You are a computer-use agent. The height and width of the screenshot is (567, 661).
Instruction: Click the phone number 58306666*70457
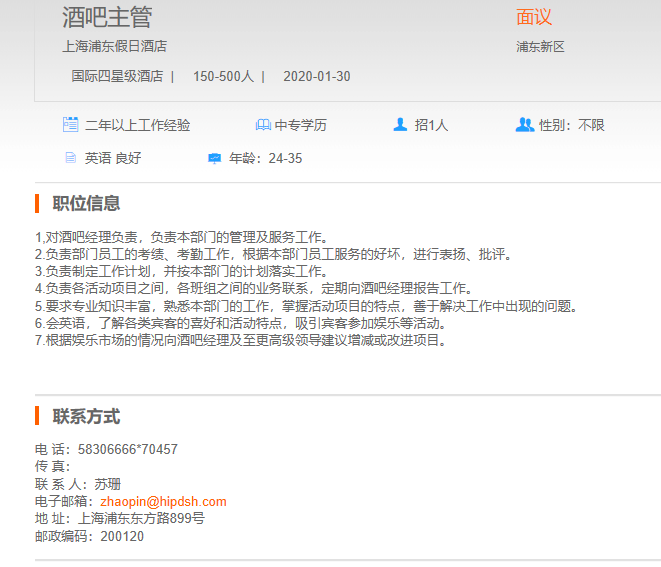[x=128, y=449]
